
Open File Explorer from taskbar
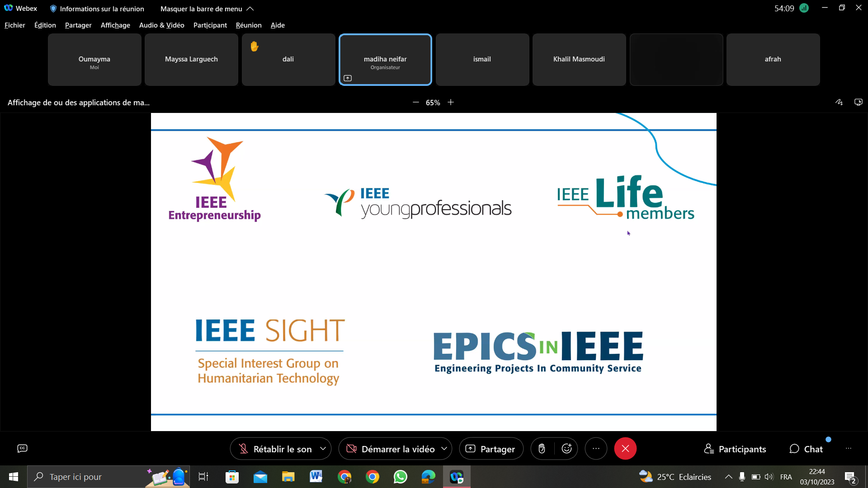pos(288,477)
